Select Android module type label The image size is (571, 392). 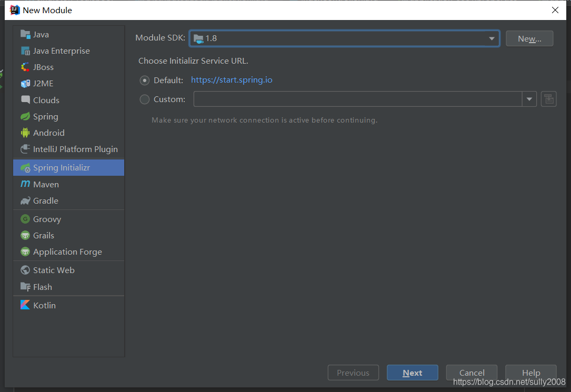point(49,133)
